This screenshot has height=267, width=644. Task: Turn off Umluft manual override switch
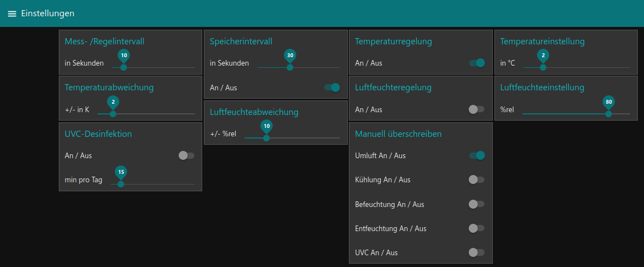(x=477, y=155)
